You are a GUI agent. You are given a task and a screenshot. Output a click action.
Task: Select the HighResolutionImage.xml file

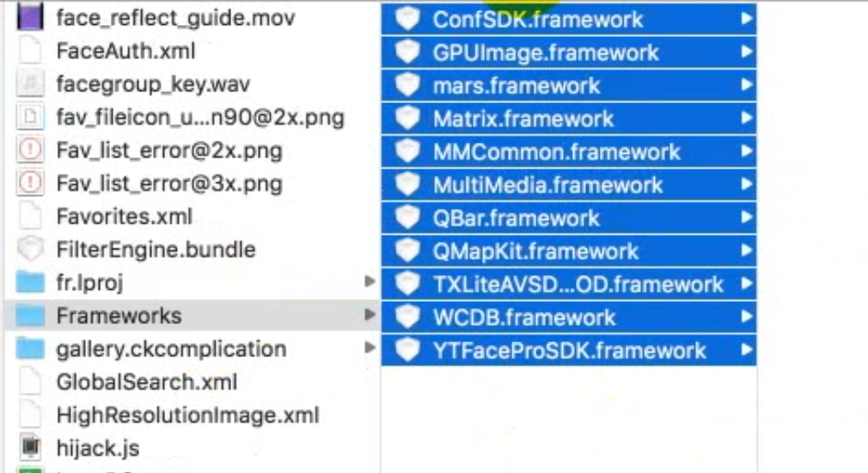click(187, 415)
